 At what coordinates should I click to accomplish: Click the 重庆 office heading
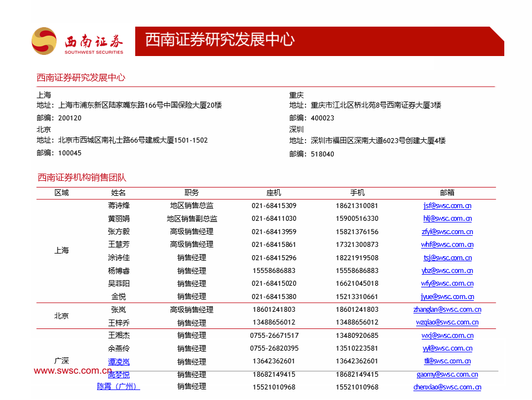296,95
